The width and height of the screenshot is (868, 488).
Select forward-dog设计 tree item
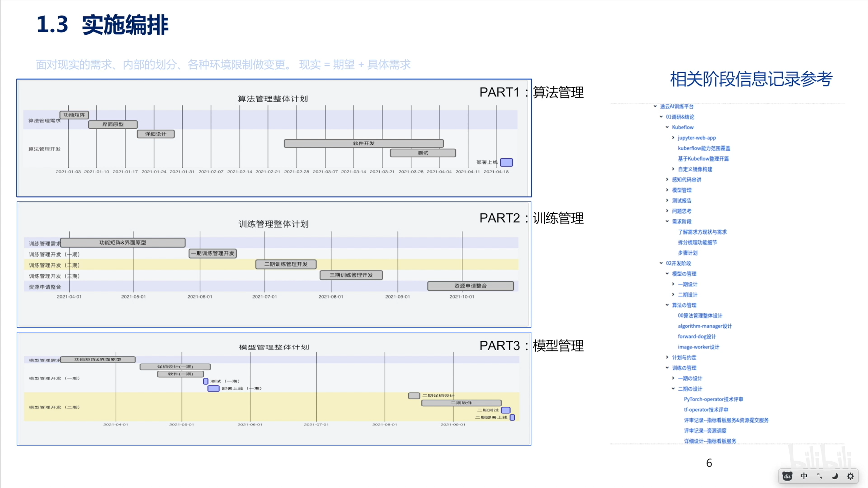click(697, 336)
